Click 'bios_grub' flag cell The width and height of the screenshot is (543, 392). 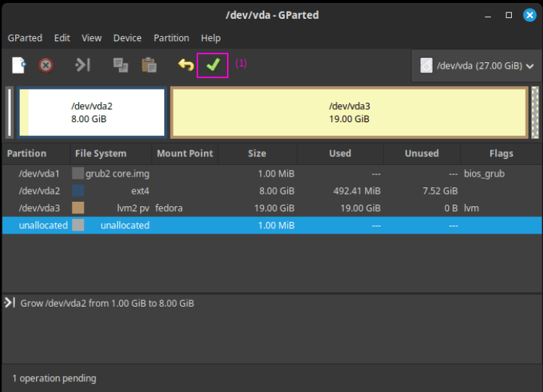point(484,174)
